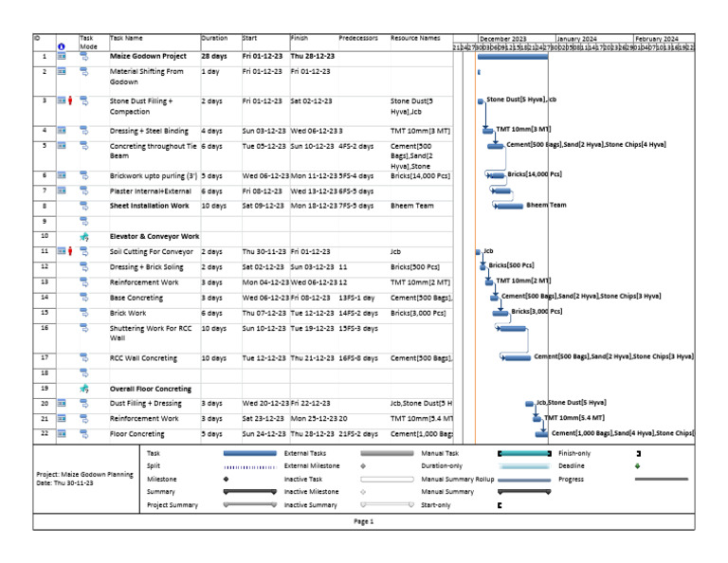Click indicator icon in Material Shifting From Godown row
728x563 pixels.
tap(62, 71)
